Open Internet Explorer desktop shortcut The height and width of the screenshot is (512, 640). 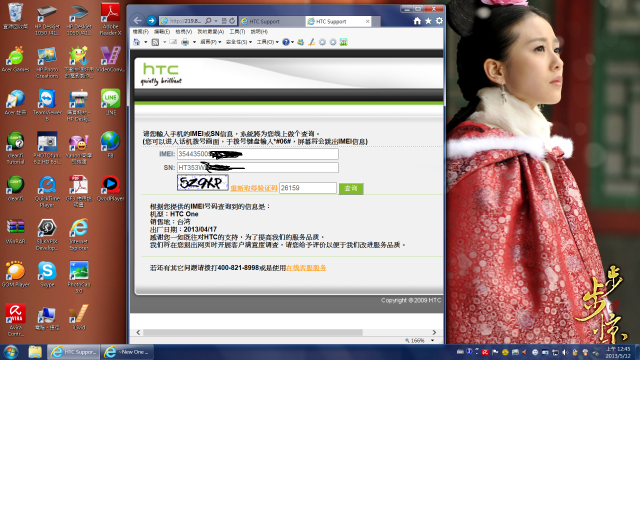pos(79,235)
